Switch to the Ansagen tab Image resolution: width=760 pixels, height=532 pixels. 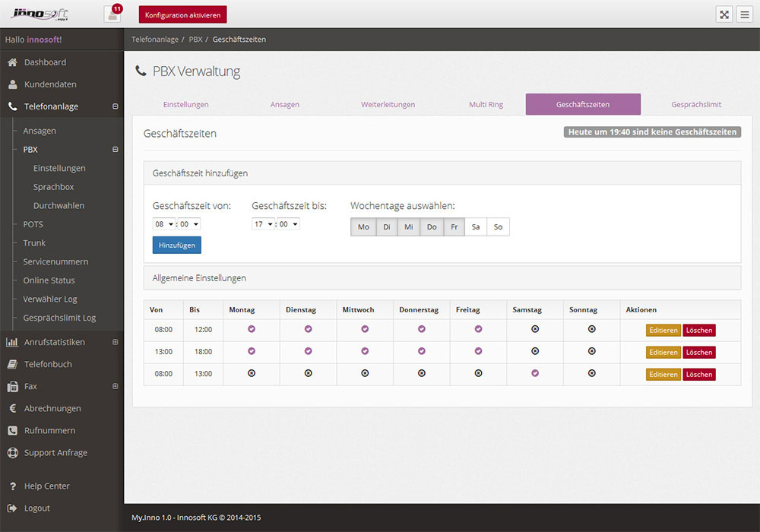[285, 104]
